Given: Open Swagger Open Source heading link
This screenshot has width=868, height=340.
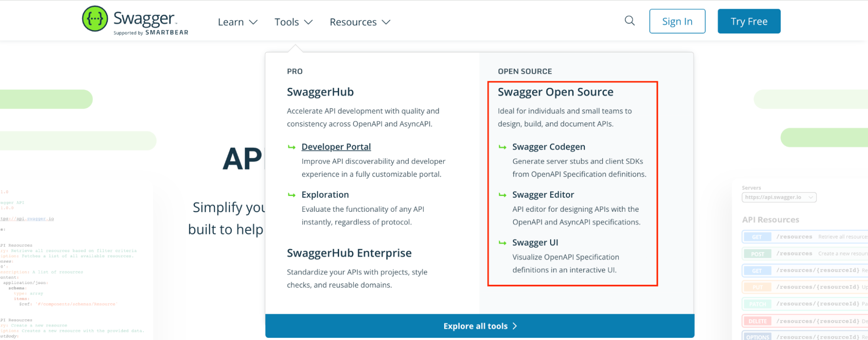Looking at the screenshot, I should [555, 92].
